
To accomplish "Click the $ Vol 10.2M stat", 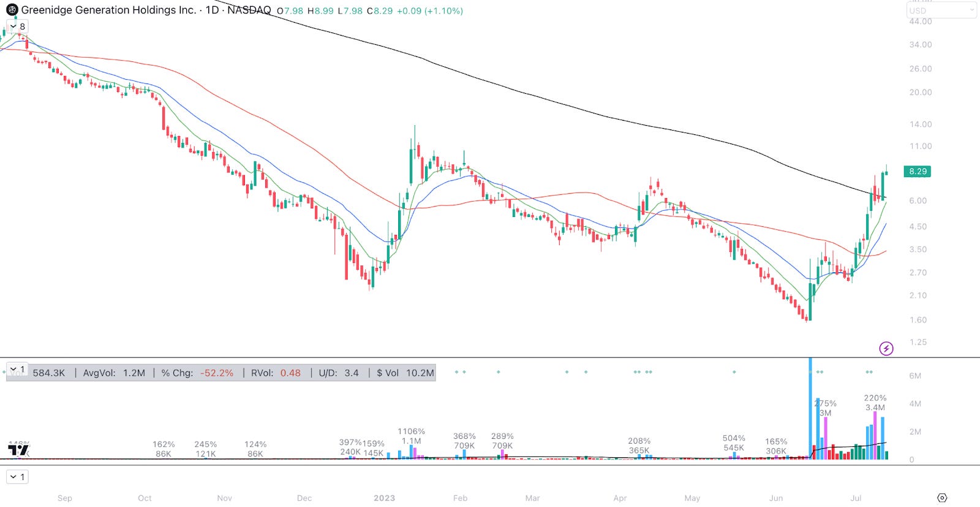I will (405, 373).
